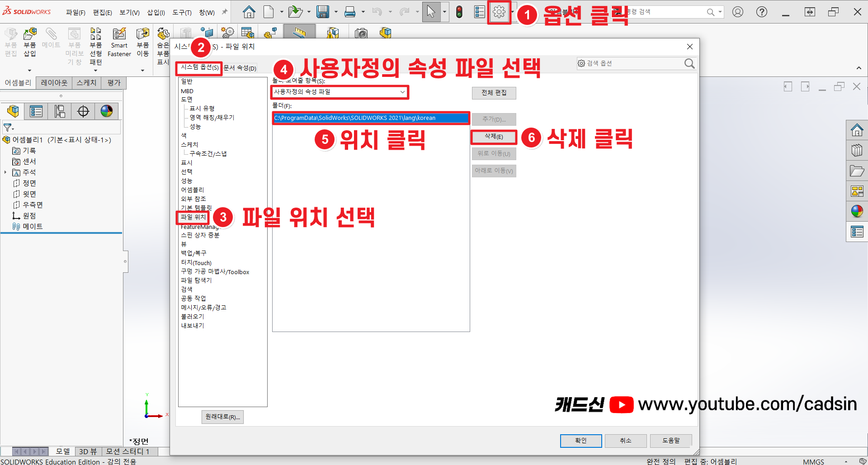This screenshot has width=868, height=465.
Task: Open File Explorer folder in task pane
Action: tap(857, 171)
